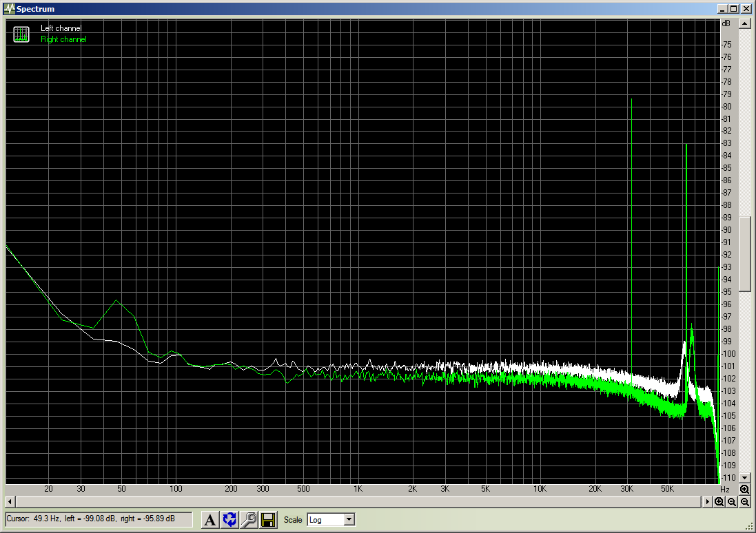Open the wrench settings tool

click(x=249, y=519)
